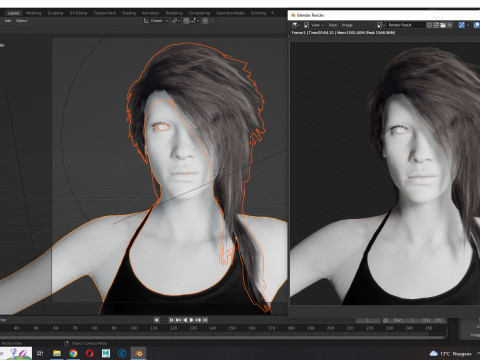
Task: Open the Animation workspace tab
Action: [x=150, y=13]
